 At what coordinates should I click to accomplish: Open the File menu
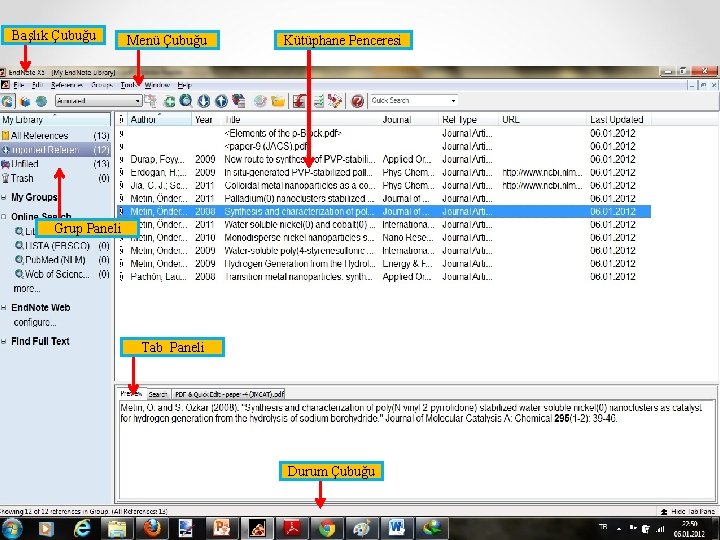tap(18, 85)
